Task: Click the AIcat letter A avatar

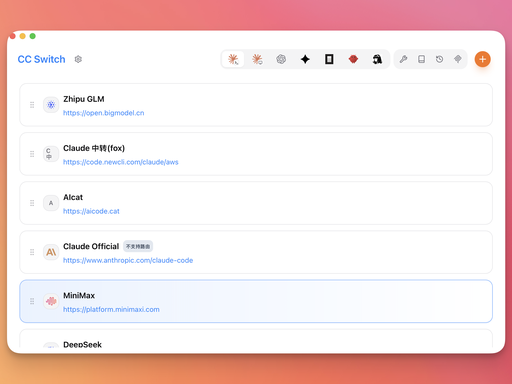Action: [x=51, y=203]
